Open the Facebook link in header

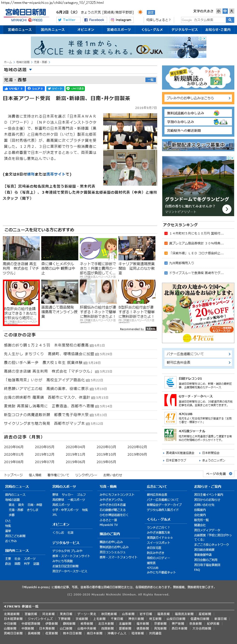coord(95,20)
